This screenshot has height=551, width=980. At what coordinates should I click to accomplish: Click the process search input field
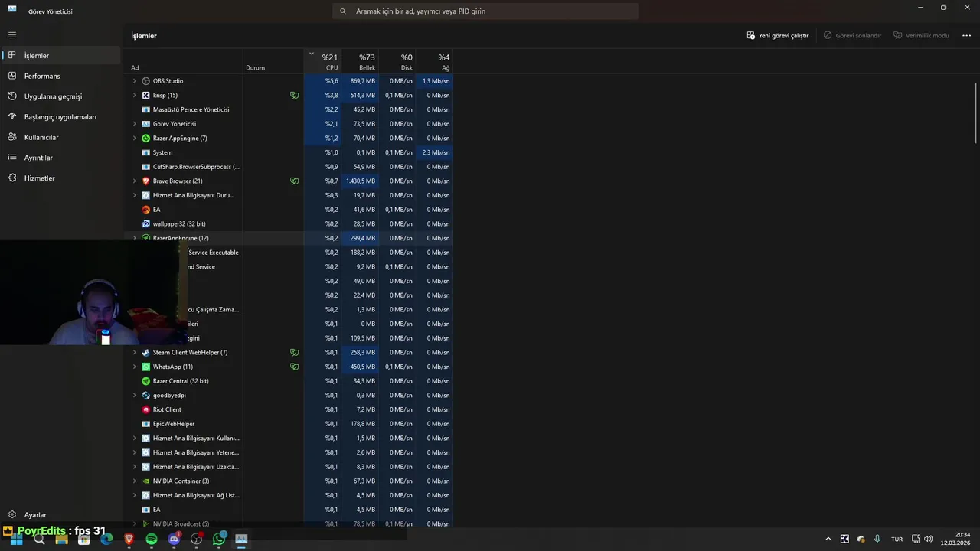pyautogui.click(x=485, y=11)
